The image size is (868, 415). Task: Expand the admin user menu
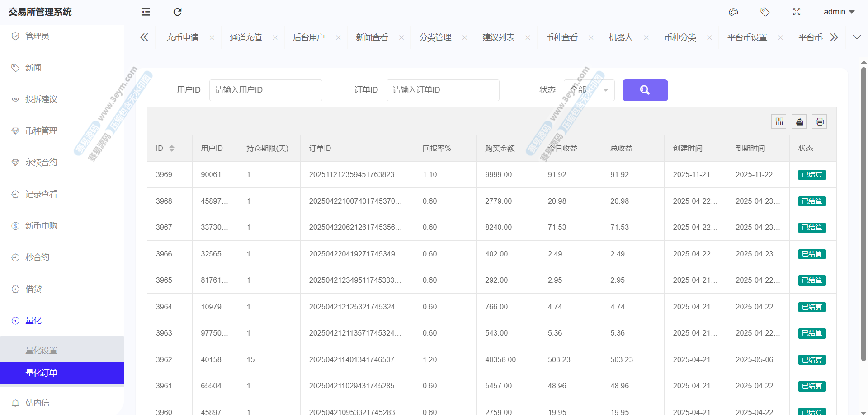839,12
